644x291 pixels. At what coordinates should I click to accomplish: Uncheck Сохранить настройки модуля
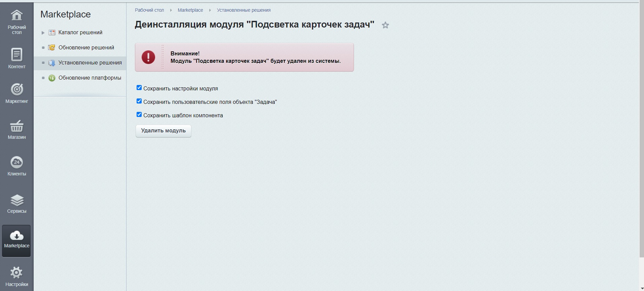[x=139, y=88]
